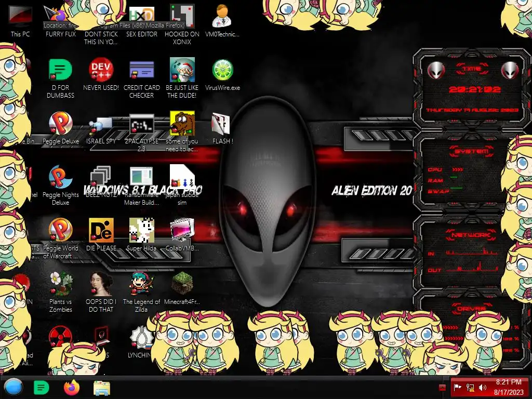The width and height of the screenshot is (532, 399).
Task: Open the CollabVMB monitor icon
Action: tap(182, 235)
